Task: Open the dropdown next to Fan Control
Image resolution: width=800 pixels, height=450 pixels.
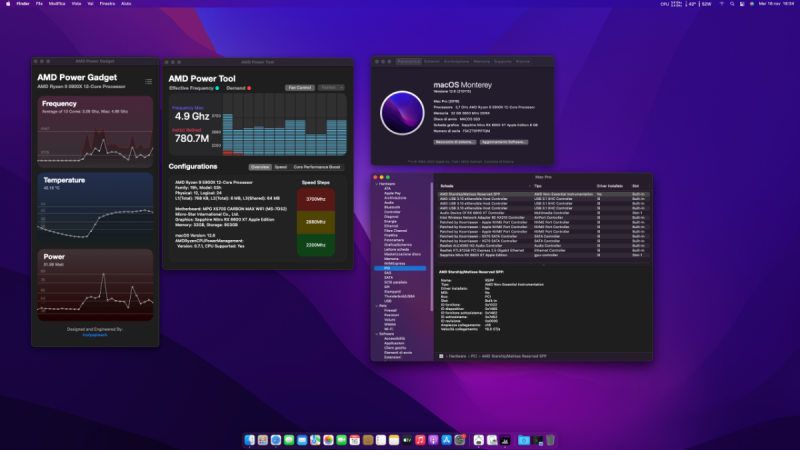Action: point(331,87)
